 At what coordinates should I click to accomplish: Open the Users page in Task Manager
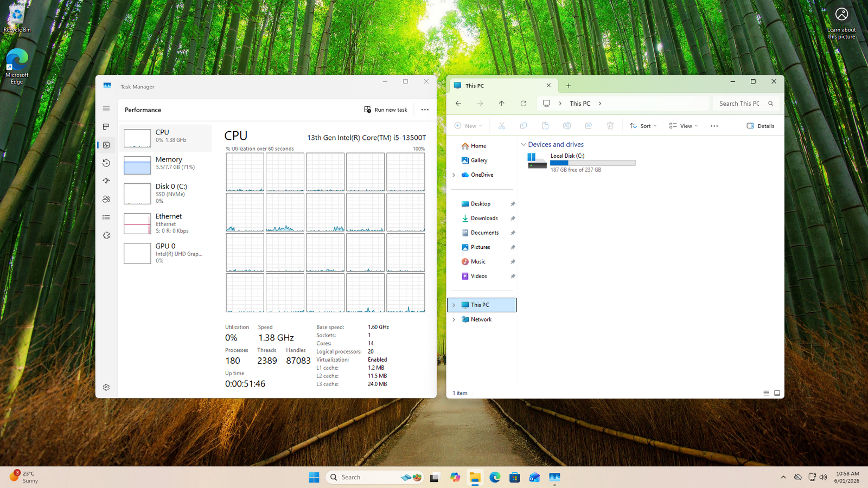(106, 199)
